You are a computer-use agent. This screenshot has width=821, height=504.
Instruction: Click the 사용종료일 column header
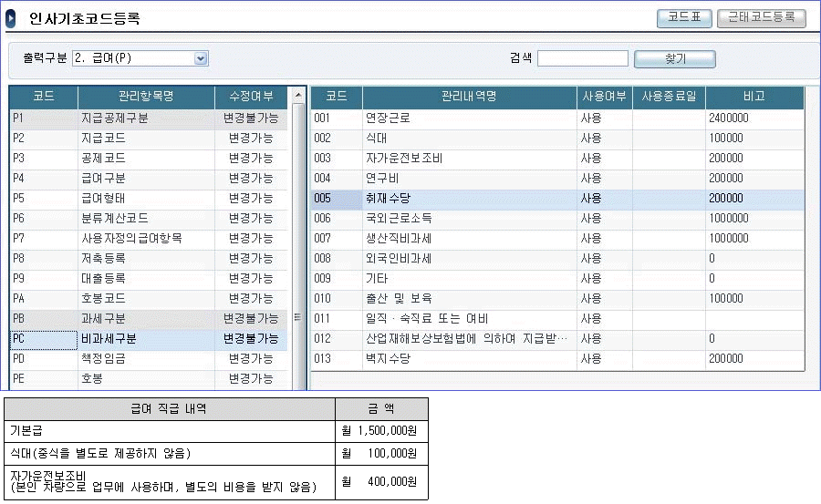pyautogui.click(x=669, y=97)
